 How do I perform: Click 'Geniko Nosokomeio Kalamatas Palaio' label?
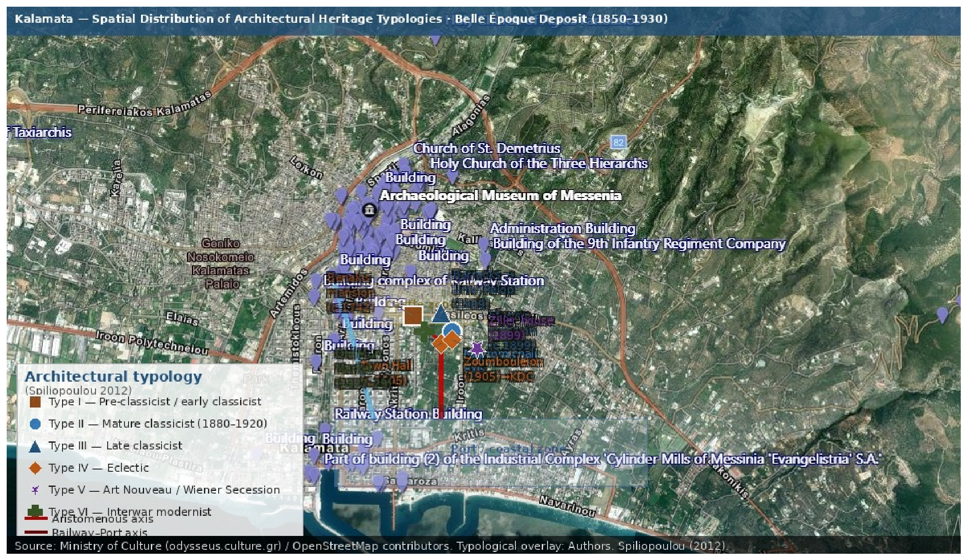(220, 264)
